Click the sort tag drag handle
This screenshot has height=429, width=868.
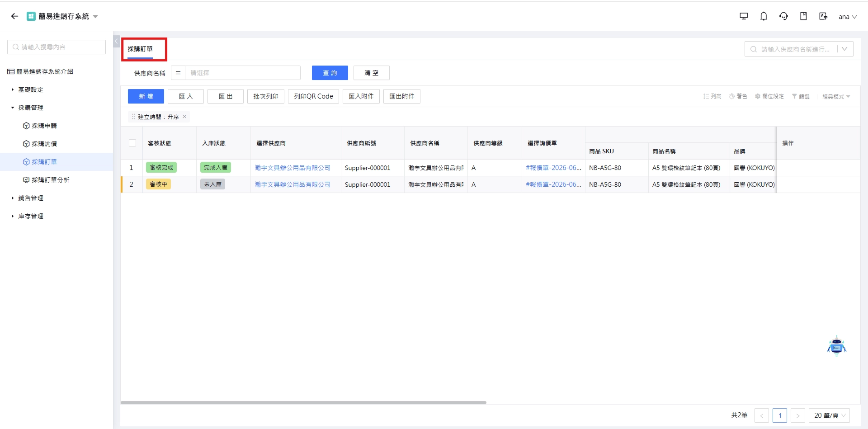[x=133, y=117]
